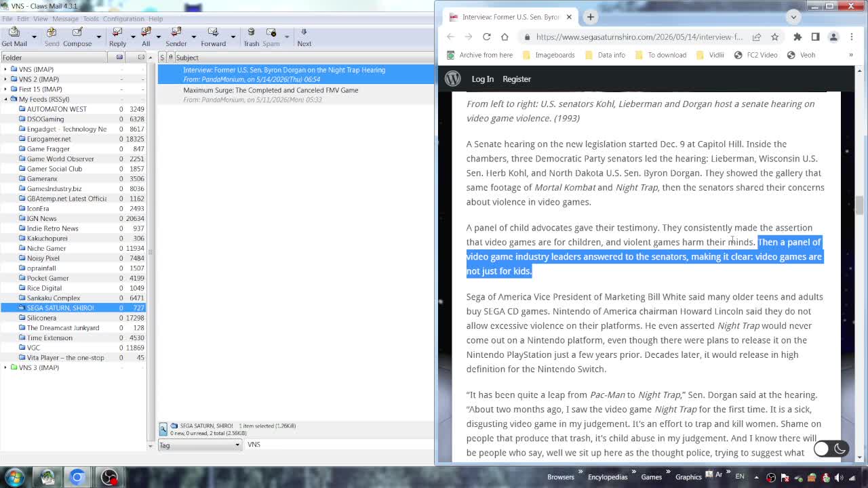
Task: Collapse the My Feeds (RSSyl) tree
Action: [5, 99]
